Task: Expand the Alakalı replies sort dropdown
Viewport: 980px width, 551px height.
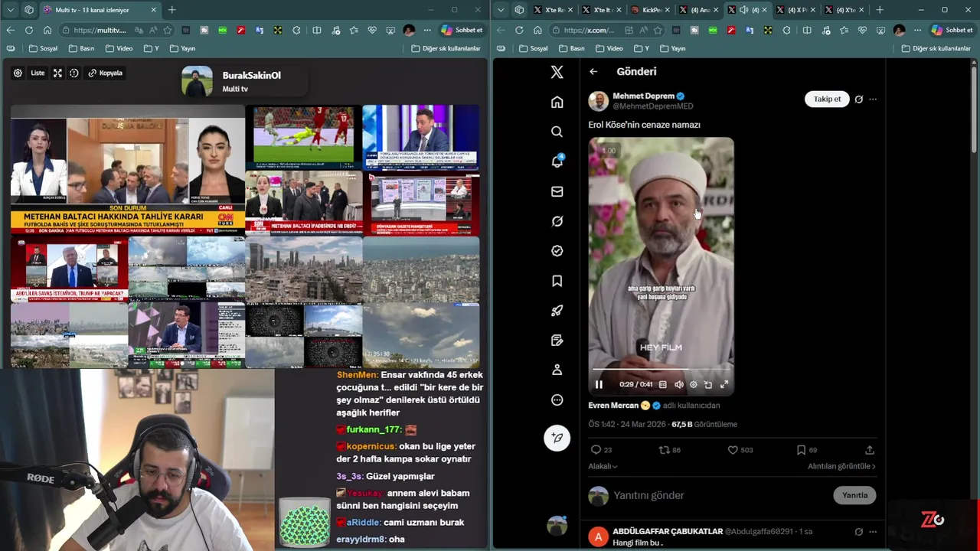Action: (x=603, y=466)
